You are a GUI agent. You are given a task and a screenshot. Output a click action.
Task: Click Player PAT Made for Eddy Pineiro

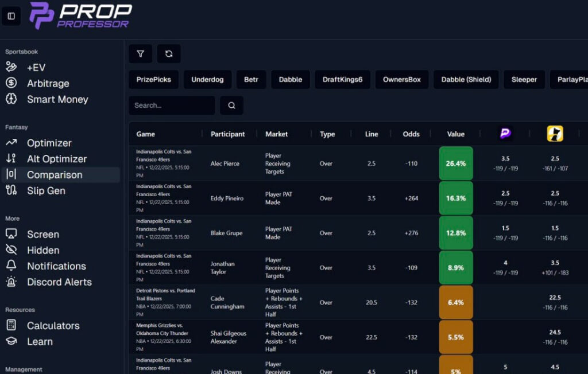278,198
